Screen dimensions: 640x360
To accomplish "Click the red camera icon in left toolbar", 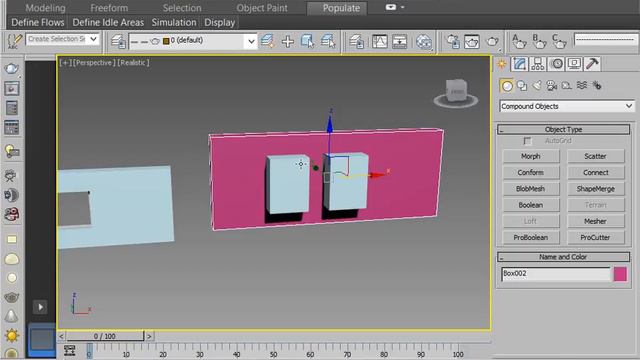I will click(x=11, y=214).
